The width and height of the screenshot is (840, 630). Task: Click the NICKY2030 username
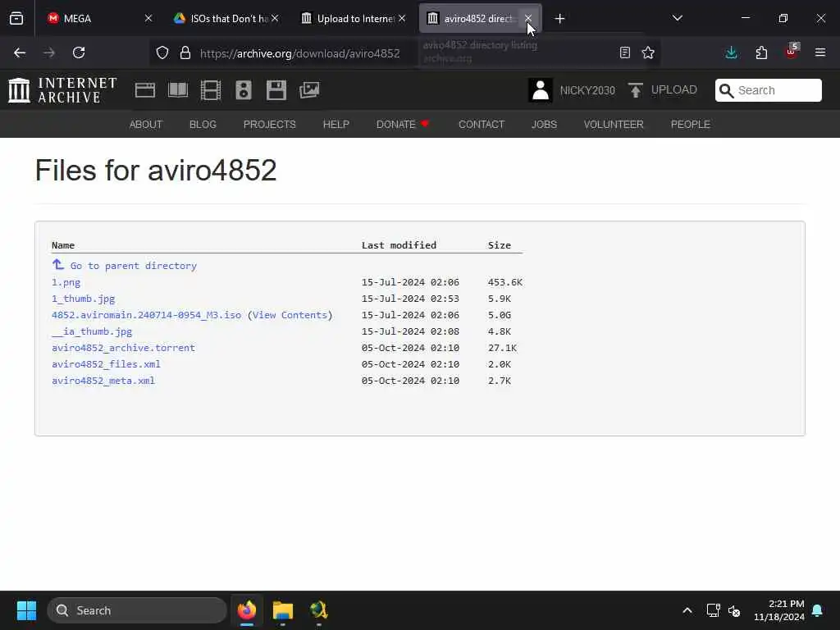click(x=587, y=90)
